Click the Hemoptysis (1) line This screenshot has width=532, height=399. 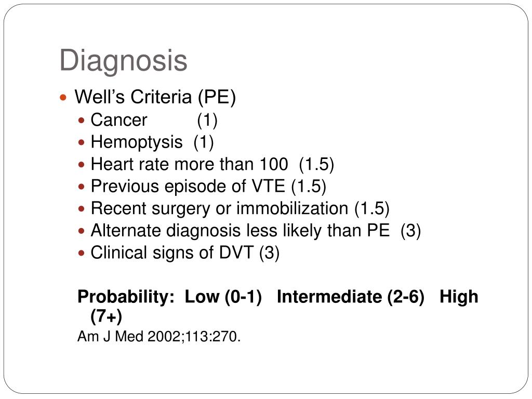pyautogui.click(x=152, y=142)
